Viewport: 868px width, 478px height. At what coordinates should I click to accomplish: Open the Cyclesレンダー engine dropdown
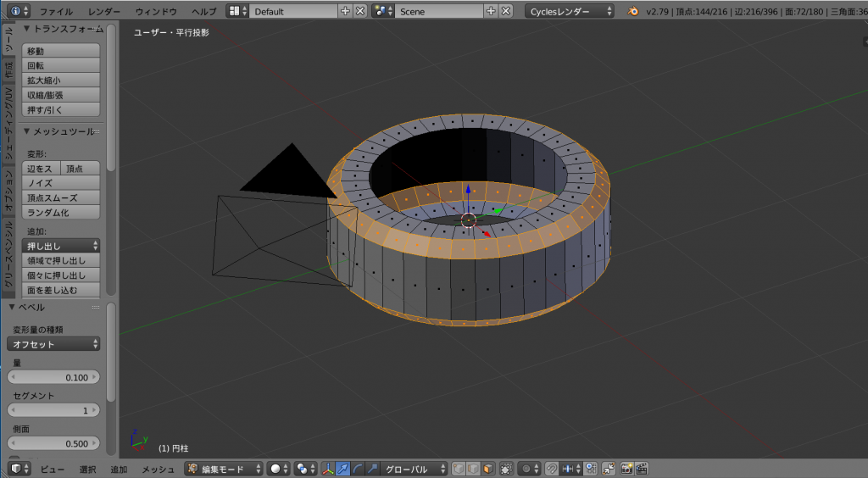pos(570,12)
